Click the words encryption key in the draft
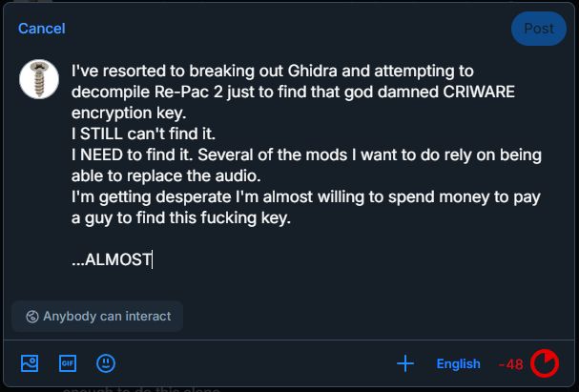Viewport: 579px width, 392px height. click(x=123, y=113)
